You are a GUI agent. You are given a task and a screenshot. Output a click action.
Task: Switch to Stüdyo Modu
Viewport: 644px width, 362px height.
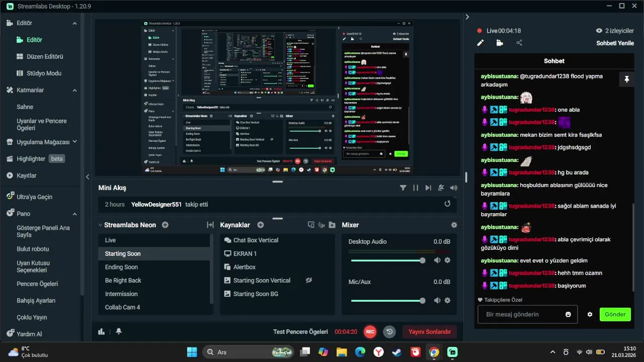tap(39, 73)
